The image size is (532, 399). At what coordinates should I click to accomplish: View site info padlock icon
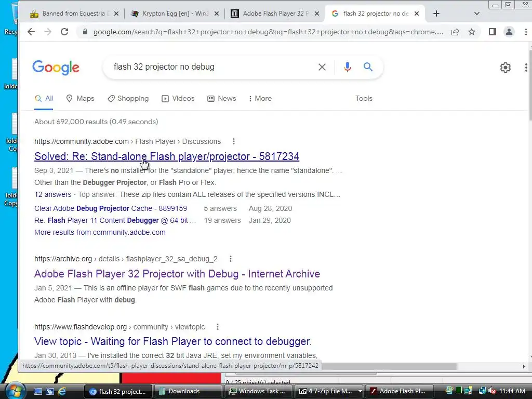point(85,32)
